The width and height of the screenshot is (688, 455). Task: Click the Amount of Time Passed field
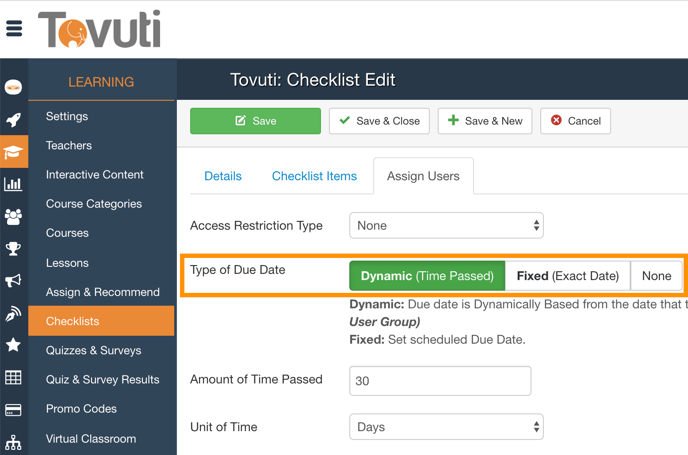pos(440,380)
